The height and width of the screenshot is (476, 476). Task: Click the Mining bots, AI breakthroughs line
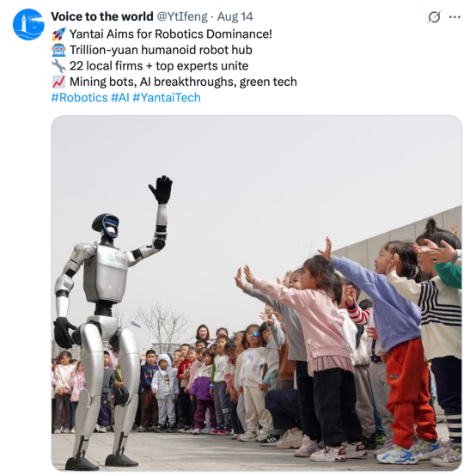pyautogui.click(x=183, y=82)
